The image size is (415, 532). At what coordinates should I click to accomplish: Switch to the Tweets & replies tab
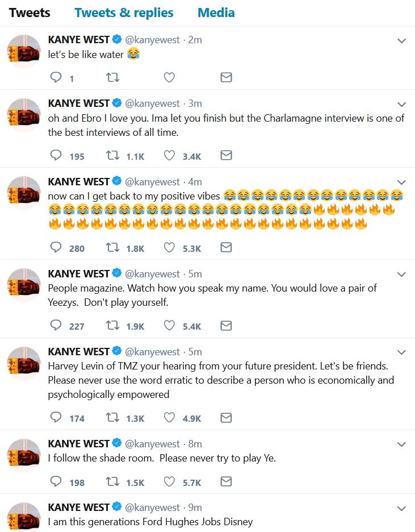(x=124, y=13)
